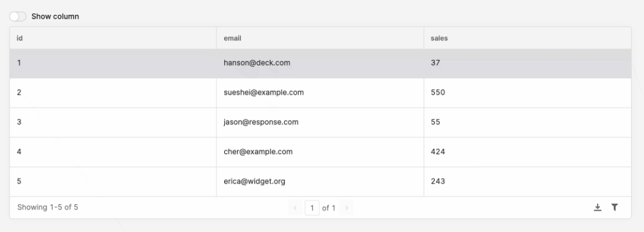
Task: Click the jason@response.com email cell
Action: coord(320,122)
